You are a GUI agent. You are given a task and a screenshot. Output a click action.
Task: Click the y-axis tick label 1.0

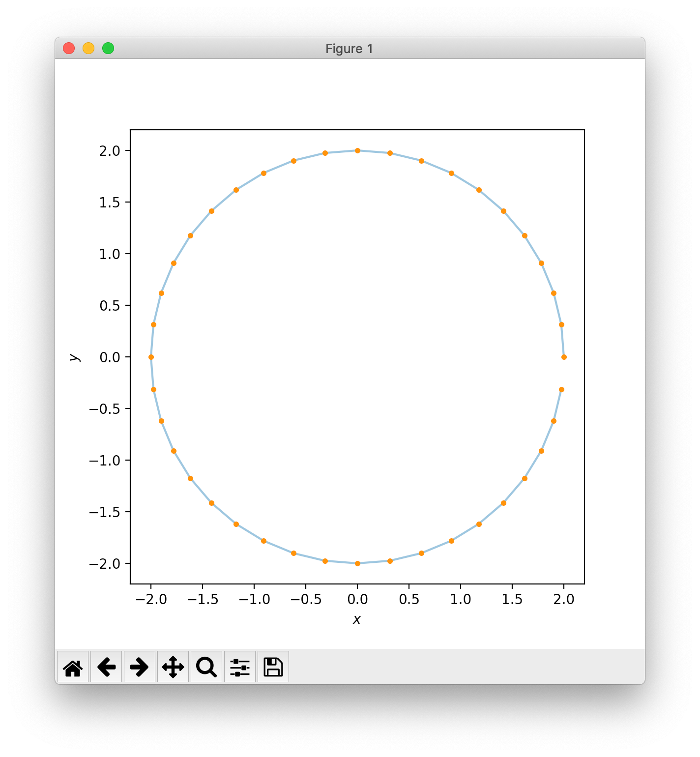110,254
